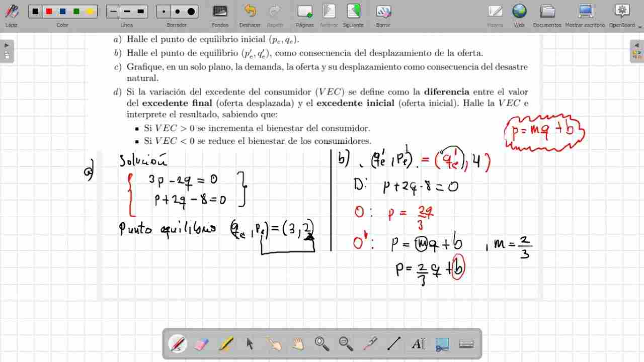This screenshot has width=644, height=362.
Task: Go to Siguiente next page
Action: [353, 15]
